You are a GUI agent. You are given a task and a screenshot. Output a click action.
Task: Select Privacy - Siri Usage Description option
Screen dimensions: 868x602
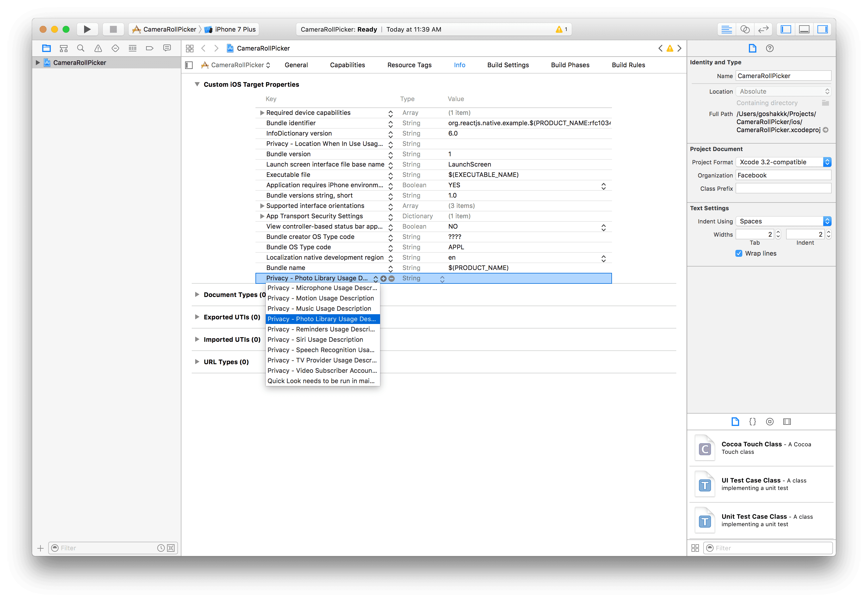323,339
